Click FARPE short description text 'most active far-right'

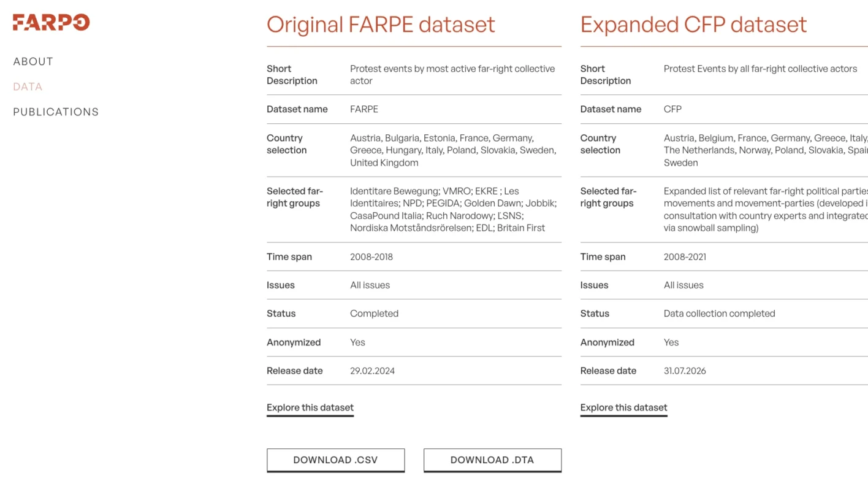point(471,69)
